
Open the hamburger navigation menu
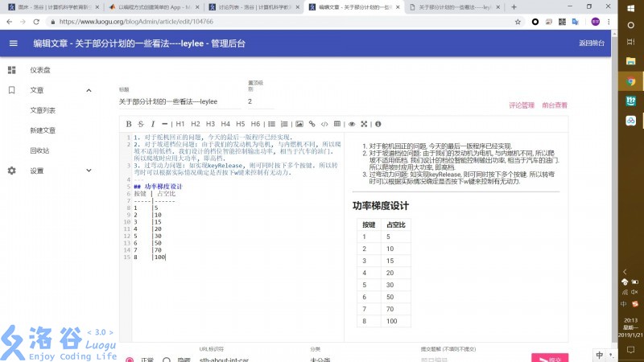point(13,43)
